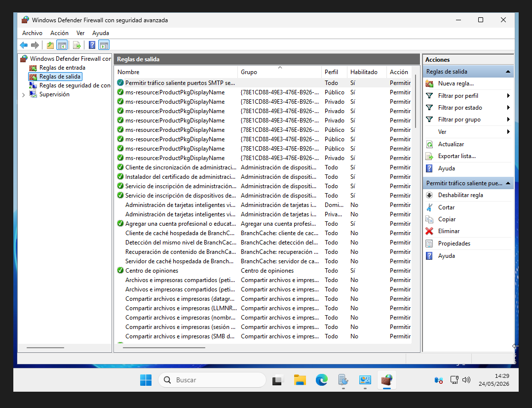532x408 pixels.
Task: Click the Propiedades icon
Action: [x=429, y=243]
